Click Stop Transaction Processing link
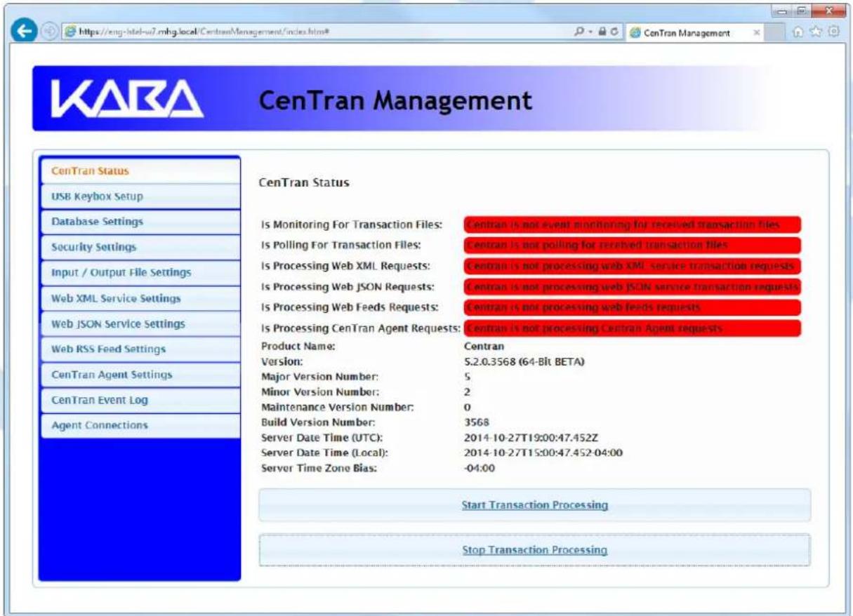This screenshot has width=853, height=616. pyautogui.click(x=534, y=550)
